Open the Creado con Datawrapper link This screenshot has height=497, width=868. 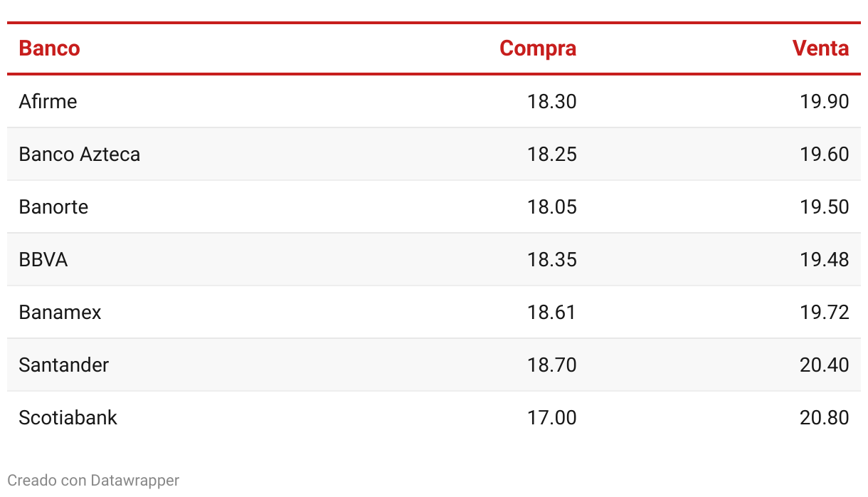(x=93, y=481)
